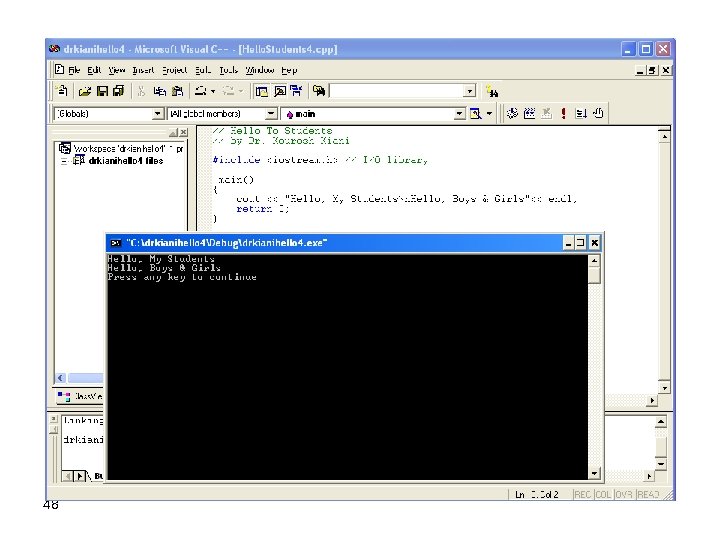Viewport: 720px width, 540px height.
Task: Click the Paste clipboard icon
Action: pyautogui.click(x=177, y=91)
